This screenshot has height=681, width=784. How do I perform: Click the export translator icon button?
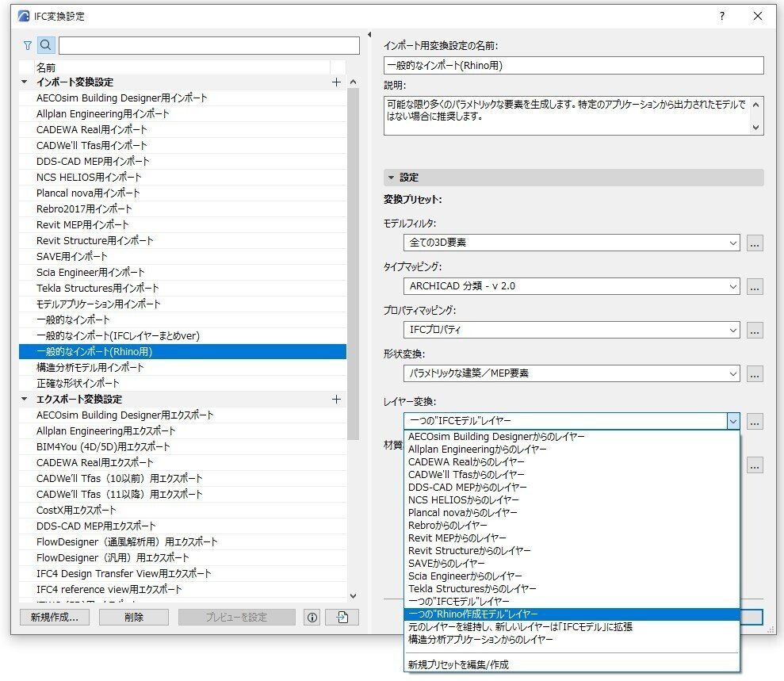(342, 618)
